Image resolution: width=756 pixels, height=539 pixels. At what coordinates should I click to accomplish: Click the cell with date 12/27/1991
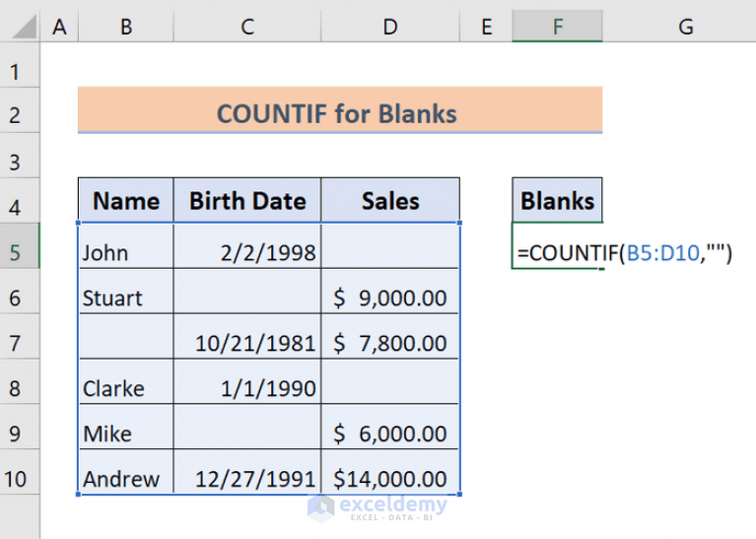click(x=247, y=472)
